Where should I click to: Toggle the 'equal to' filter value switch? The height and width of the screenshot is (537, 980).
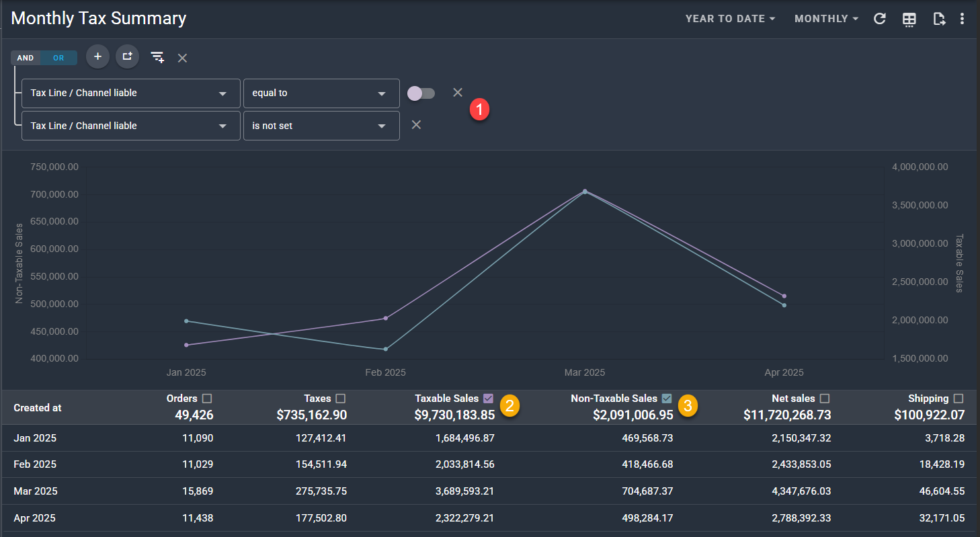pyautogui.click(x=421, y=93)
